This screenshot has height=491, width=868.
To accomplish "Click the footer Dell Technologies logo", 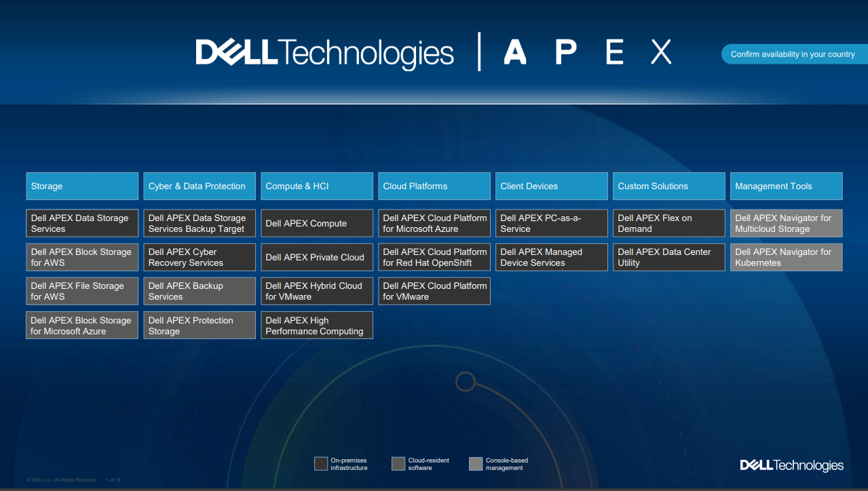I will pyautogui.click(x=791, y=465).
